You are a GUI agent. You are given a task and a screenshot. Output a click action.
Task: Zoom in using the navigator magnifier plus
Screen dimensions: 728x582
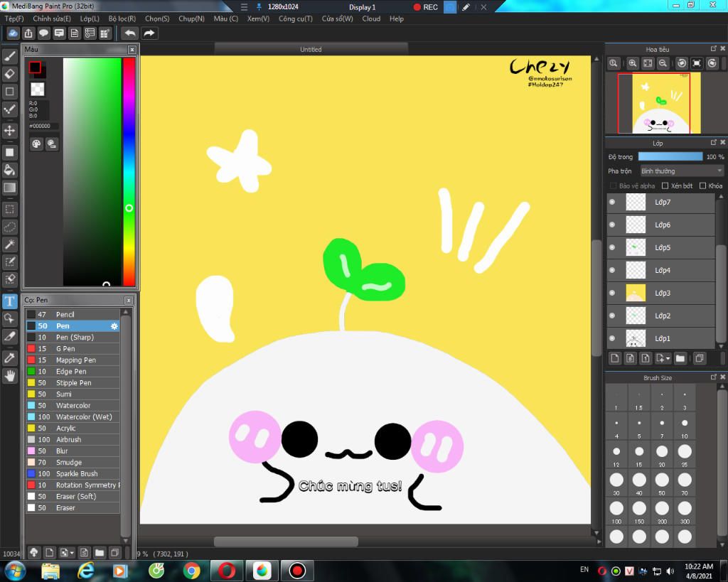click(x=632, y=63)
